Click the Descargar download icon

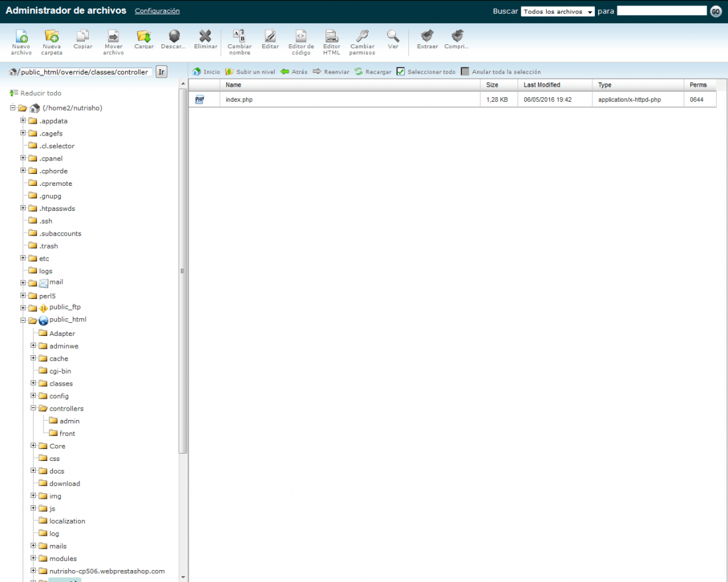(x=173, y=40)
